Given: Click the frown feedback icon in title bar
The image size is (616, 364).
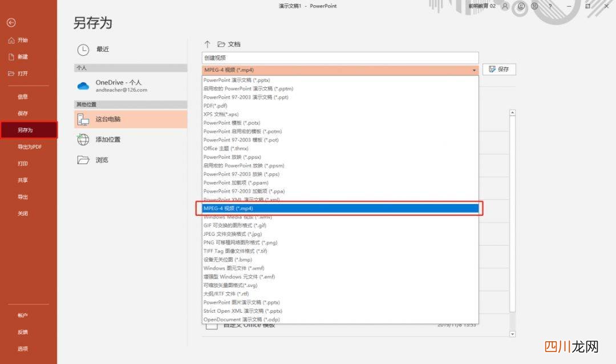Looking at the screenshot, I should (534, 6).
